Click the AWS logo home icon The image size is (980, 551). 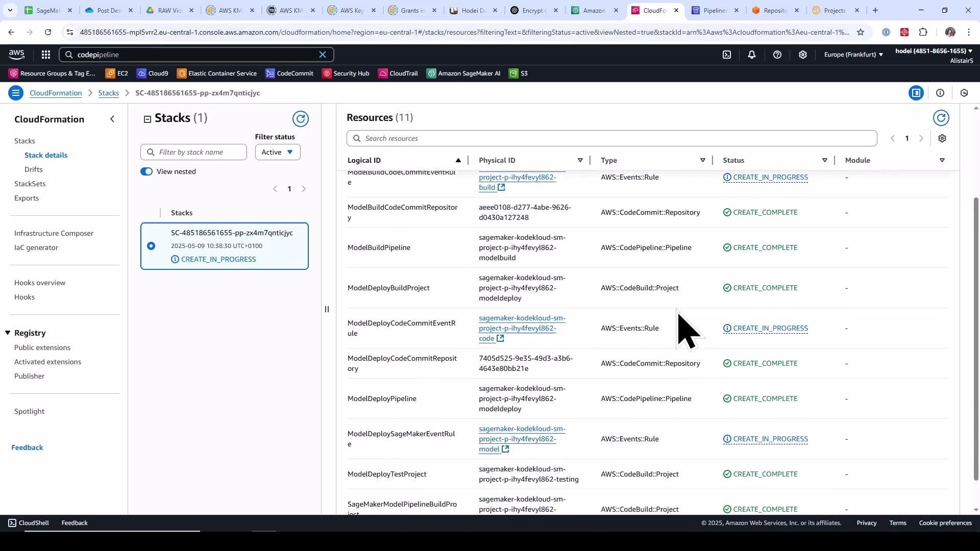16,55
